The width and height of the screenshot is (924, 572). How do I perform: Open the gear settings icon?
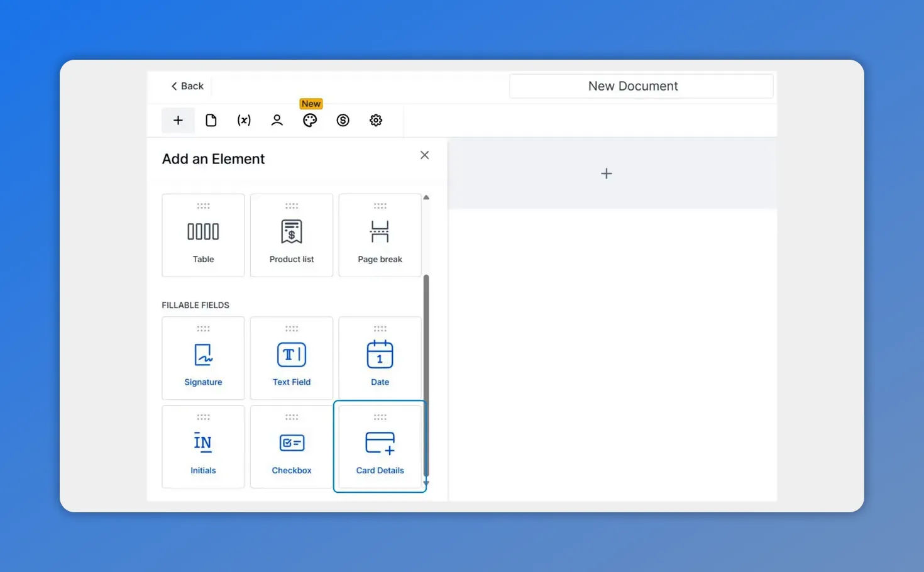coord(376,120)
